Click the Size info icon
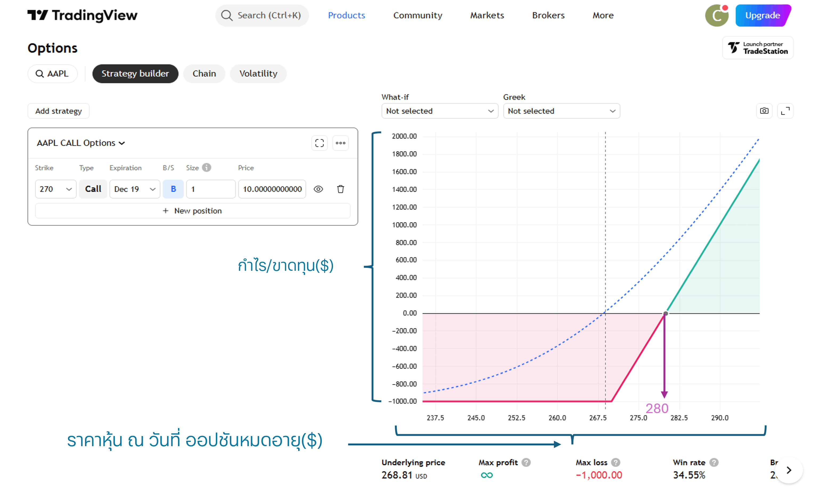This screenshot has width=834, height=504. pyautogui.click(x=207, y=168)
